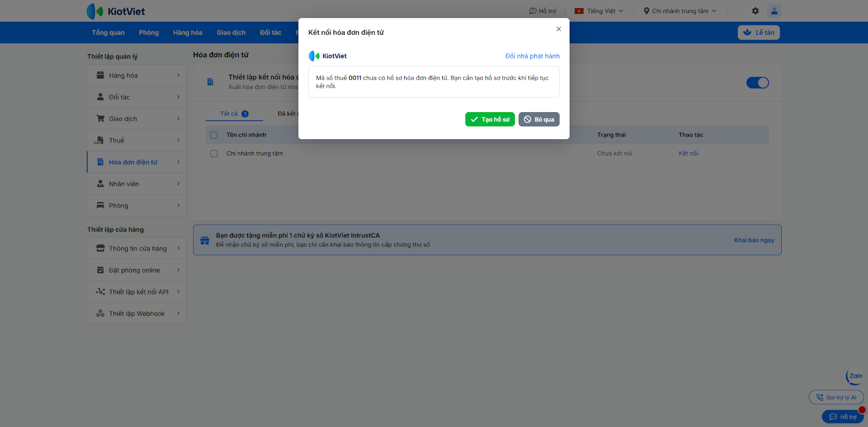
Task: Click the Hàng hóa box icon in the sidebar
Action: click(x=100, y=75)
